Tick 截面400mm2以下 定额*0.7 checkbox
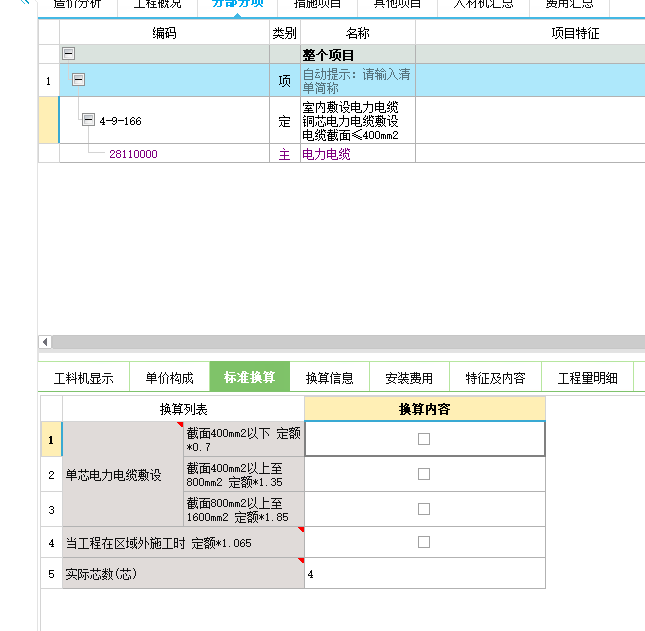The width and height of the screenshot is (645, 631). click(424, 439)
